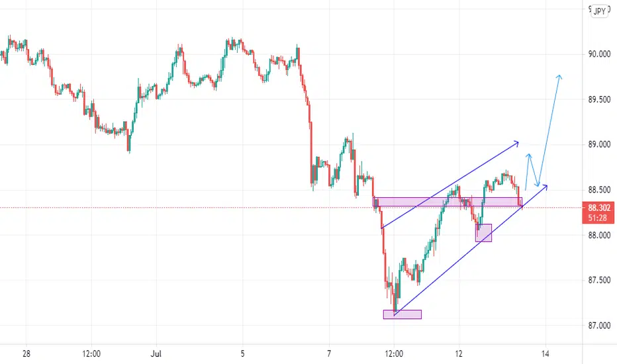Select the long purple horizontal support zone rectangle
The width and height of the screenshot is (617, 364).
click(x=448, y=202)
